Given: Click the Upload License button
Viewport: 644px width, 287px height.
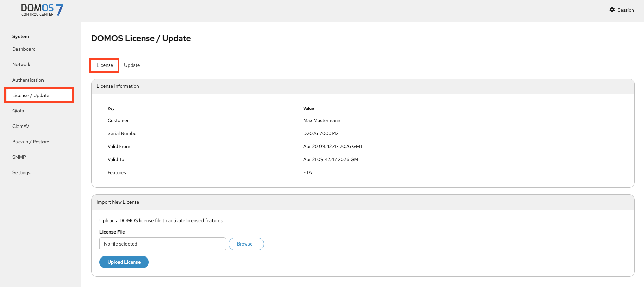Looking at the screenshot, I should point(124,262).
